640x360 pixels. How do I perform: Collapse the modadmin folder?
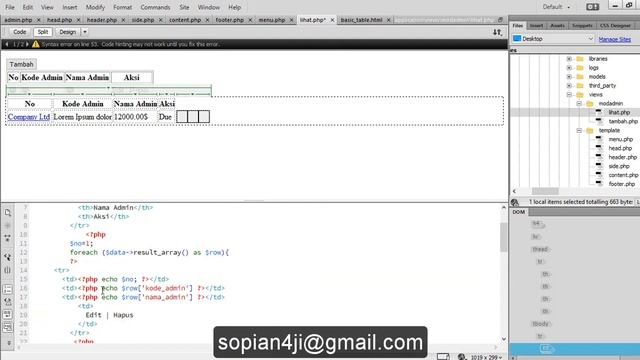pos(579,104)
